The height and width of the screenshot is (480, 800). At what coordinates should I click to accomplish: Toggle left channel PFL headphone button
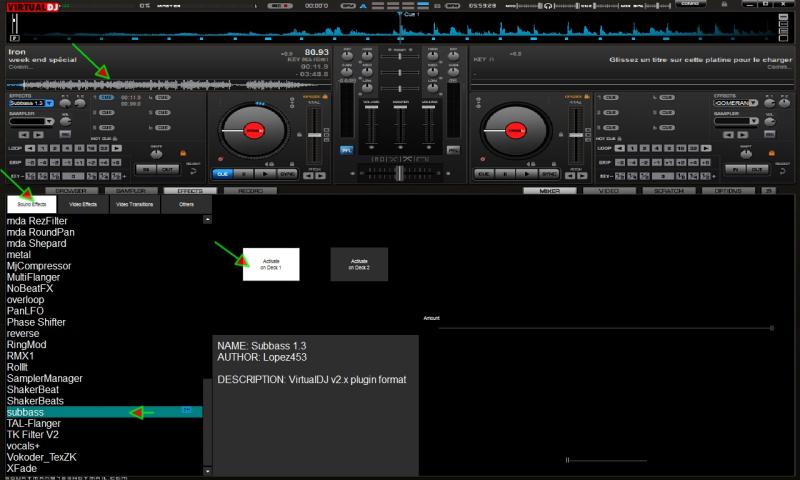(x=347, y=150)
